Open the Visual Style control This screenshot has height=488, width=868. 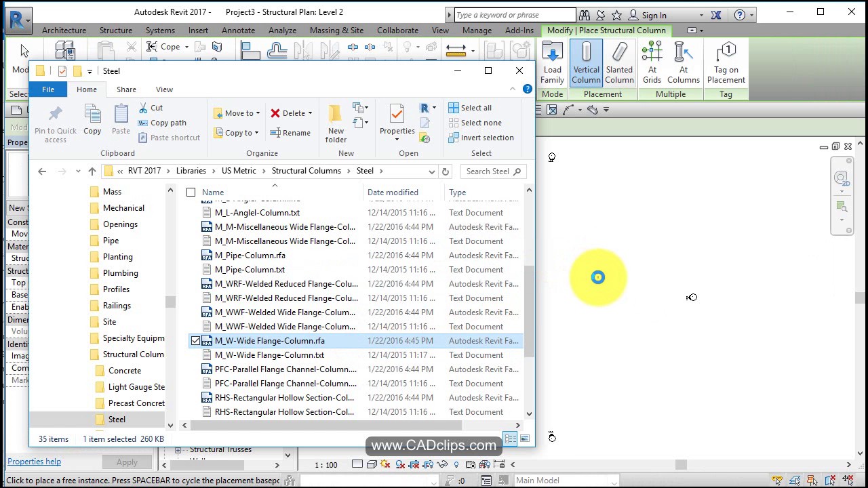[x=372, y=465]
